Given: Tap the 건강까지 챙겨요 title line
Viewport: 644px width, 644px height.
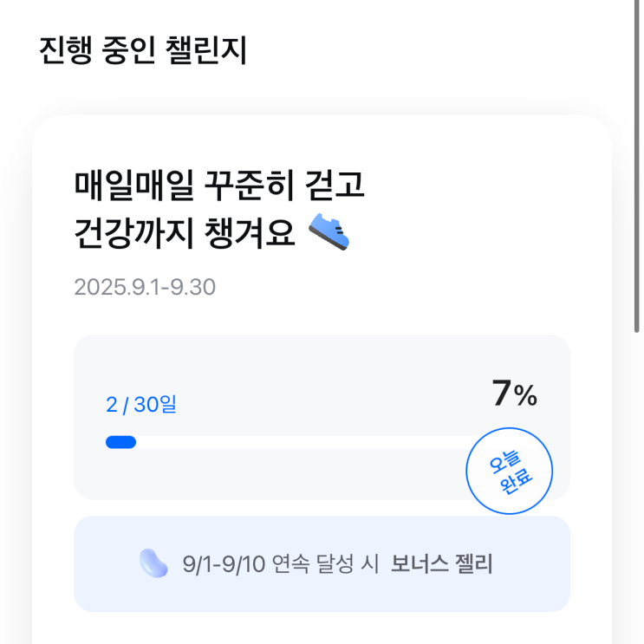Looking at the screenshot, I should click(185, 232).
